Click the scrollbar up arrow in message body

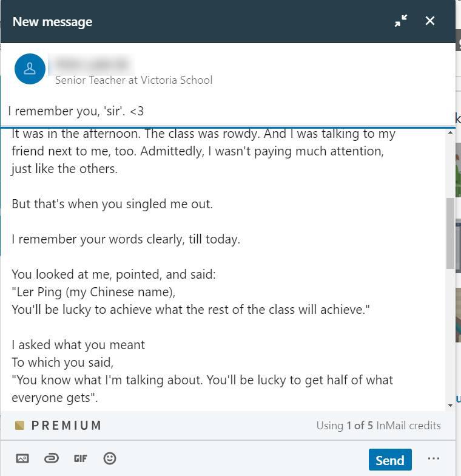tap(450, 132)
